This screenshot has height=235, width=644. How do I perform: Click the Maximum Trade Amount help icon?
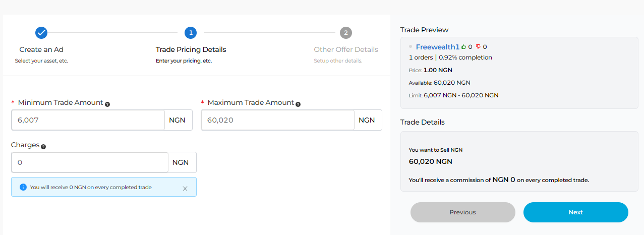click(298, 104)
